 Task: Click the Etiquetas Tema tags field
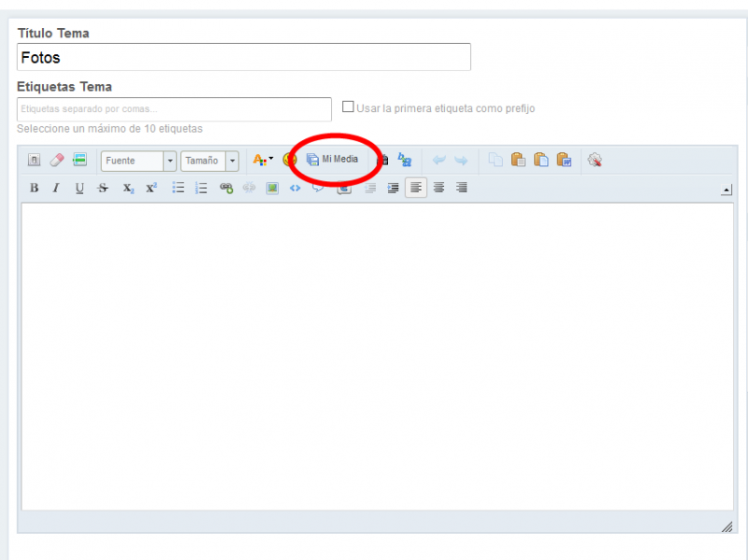coord(174,109)
